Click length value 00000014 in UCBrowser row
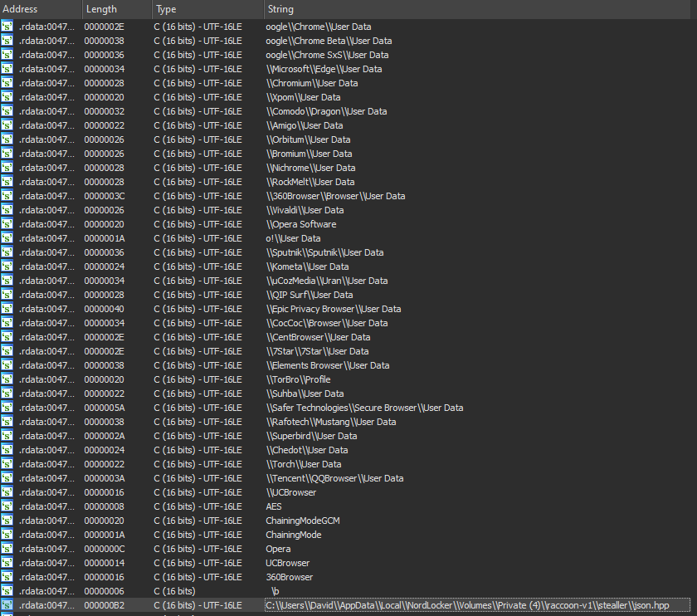Viewport: 697px width, 616px height. pos(105,563)
